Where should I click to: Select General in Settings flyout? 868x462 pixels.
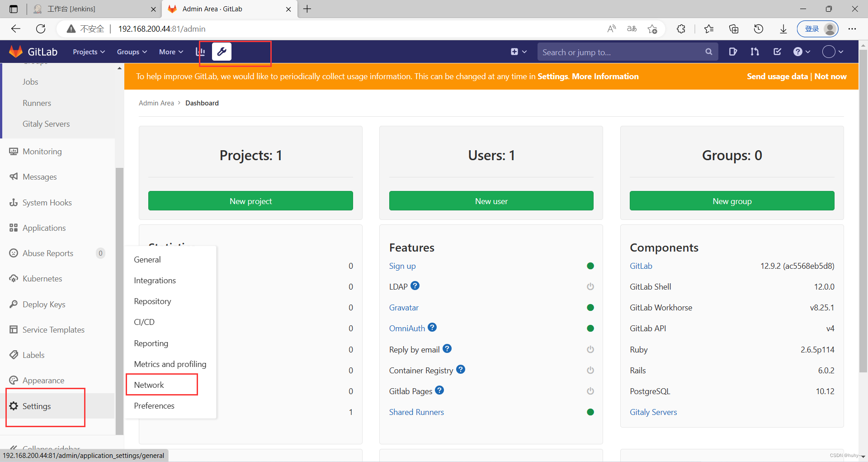click(147, 259)
